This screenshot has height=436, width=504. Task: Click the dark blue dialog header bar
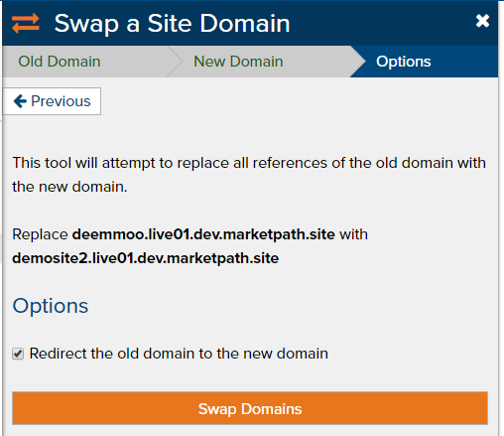[x=250, y=23]
